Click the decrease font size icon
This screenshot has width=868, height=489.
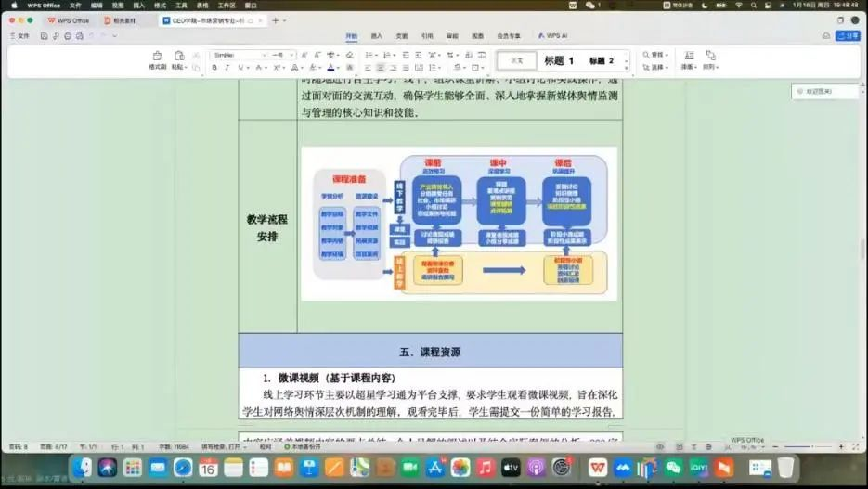pyautogui.click(x=317, y=56)
